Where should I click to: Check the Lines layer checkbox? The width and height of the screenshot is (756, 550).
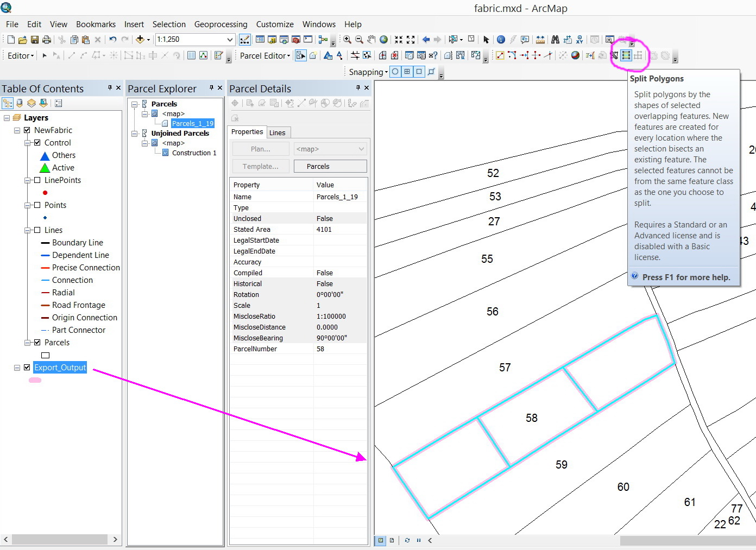pos(37,230)
